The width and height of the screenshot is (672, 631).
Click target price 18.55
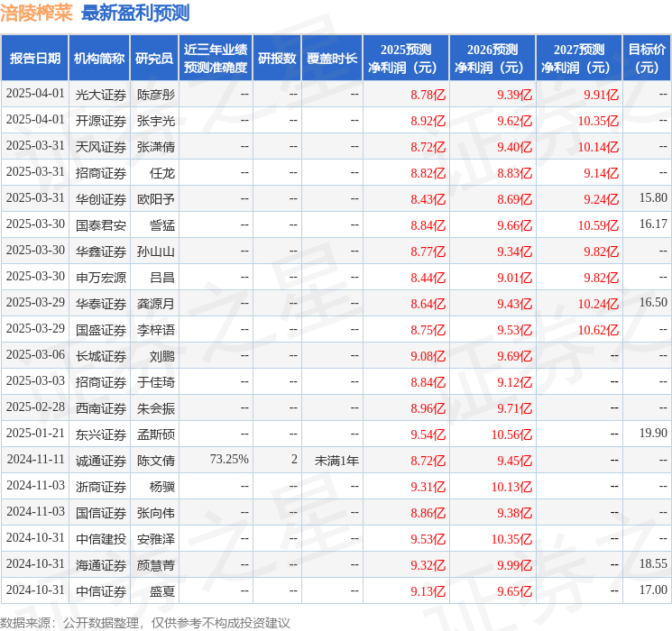pyautogui.click(x=653, y=563)
